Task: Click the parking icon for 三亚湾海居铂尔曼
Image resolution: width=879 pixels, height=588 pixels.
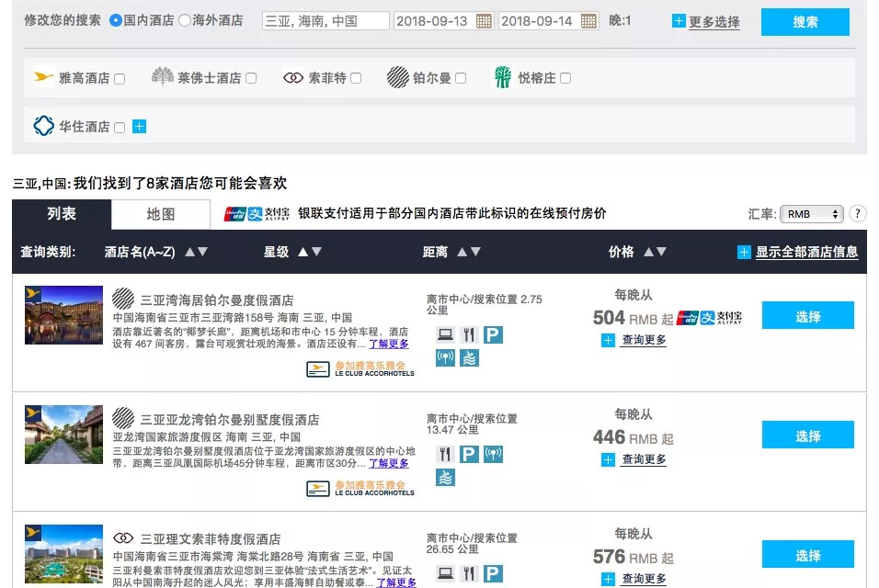Action: pos(493,334)
